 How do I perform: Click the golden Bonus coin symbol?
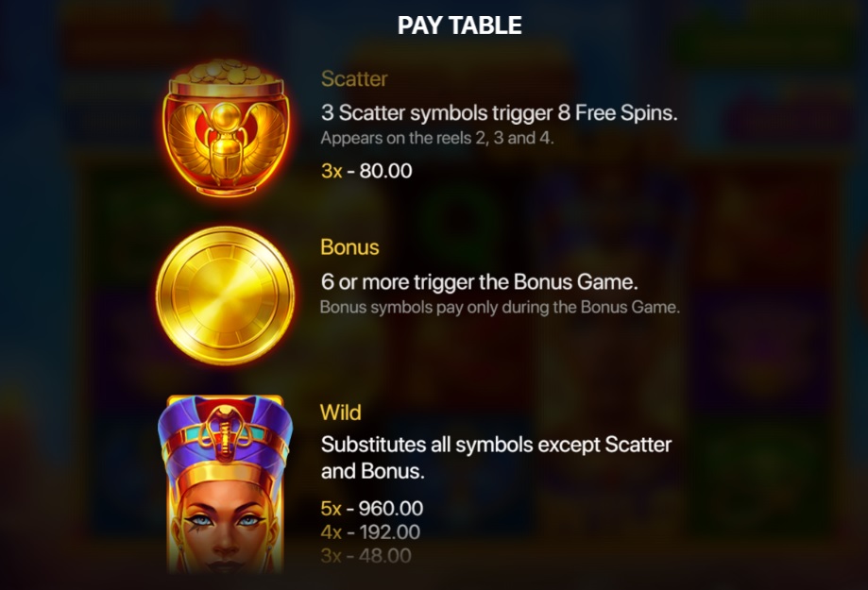(226, 295)
